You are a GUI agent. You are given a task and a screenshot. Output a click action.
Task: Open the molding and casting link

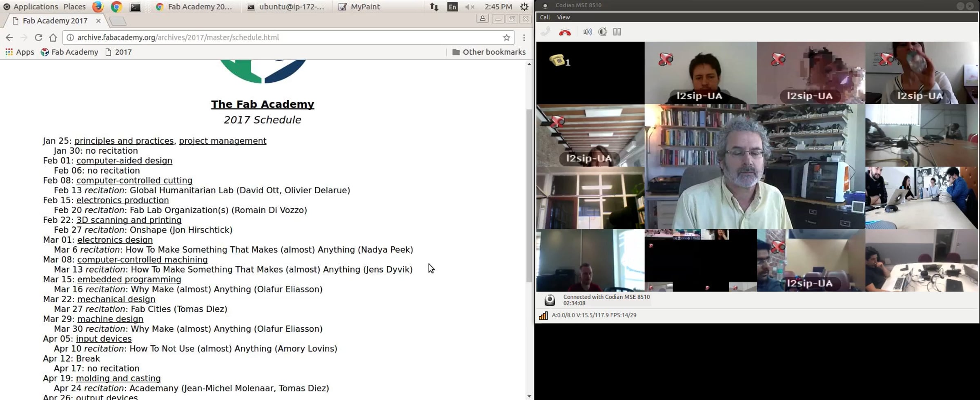[118, 378]
